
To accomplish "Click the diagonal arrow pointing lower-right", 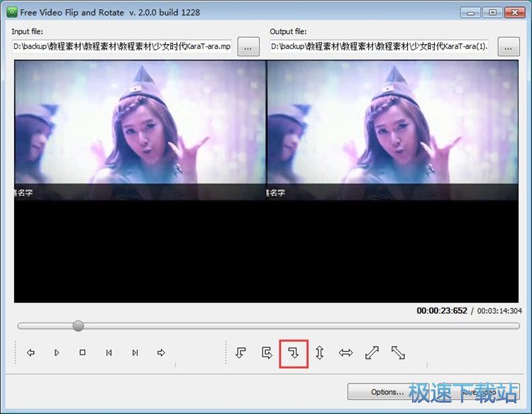I will tap(398, 352).
